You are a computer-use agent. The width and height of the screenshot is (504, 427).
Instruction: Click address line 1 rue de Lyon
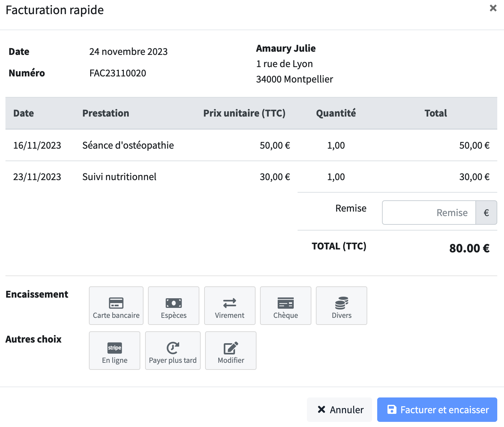tap(284, 64)
